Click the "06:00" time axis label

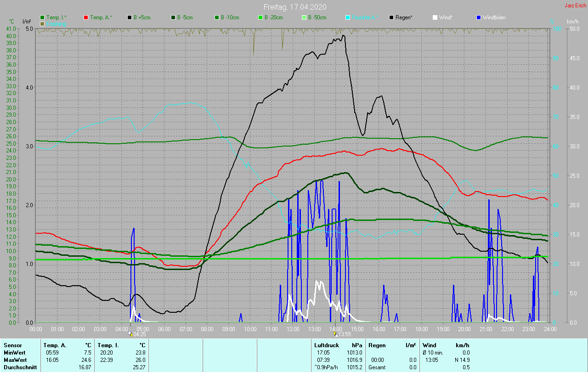coord(164,329)
